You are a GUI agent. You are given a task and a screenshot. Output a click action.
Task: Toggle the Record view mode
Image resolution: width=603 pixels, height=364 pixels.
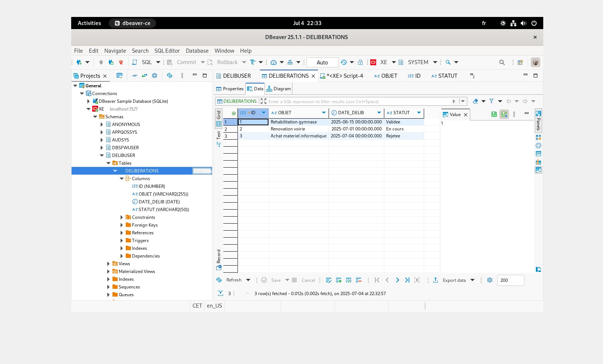click(219, 260)
